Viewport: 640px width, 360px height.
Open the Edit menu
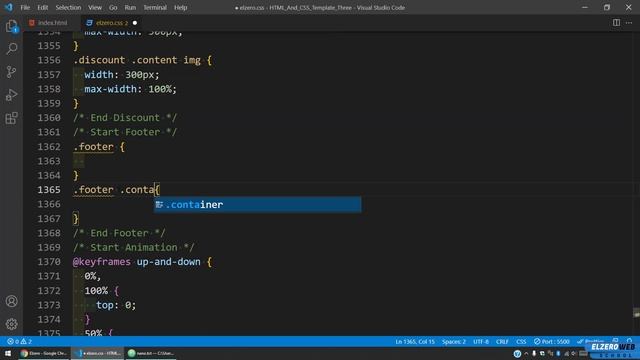(42, 7)
